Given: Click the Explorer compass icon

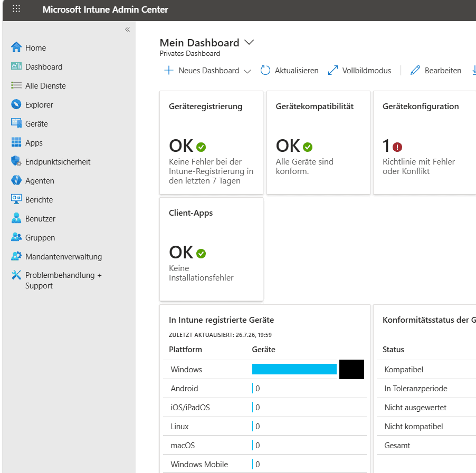Looking at the screenshot, I should click(16, 104).
